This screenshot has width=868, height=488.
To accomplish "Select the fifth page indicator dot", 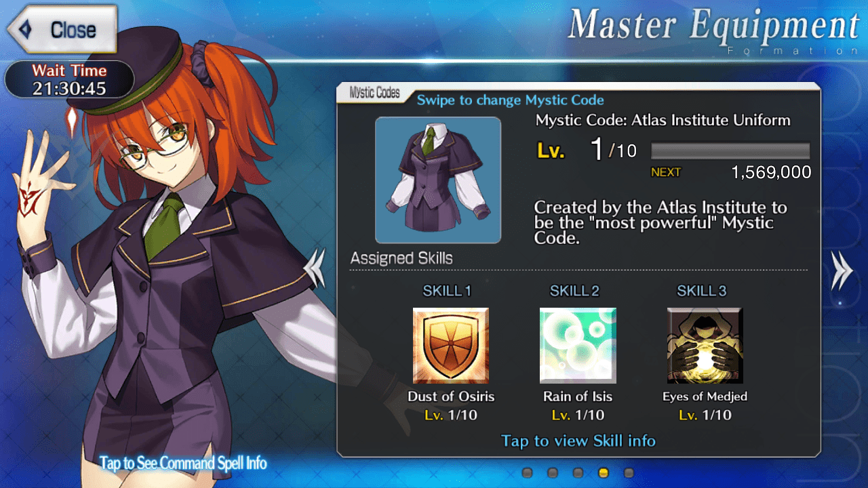I will (629, 472).
